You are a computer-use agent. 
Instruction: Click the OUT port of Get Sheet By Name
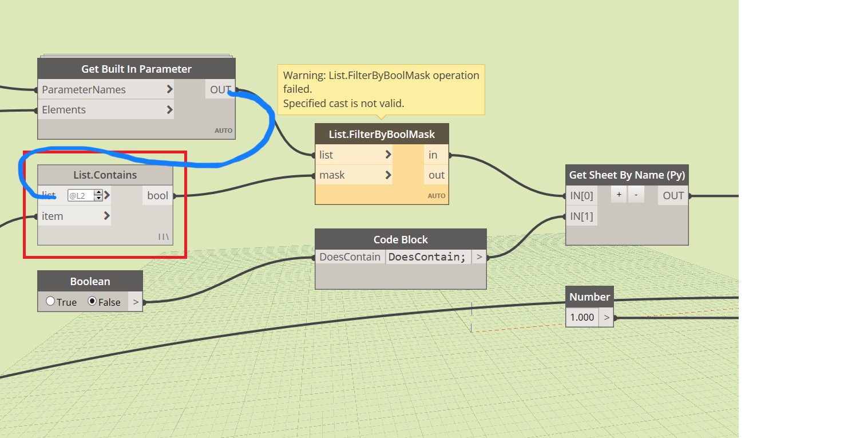(x=673, y=195)
